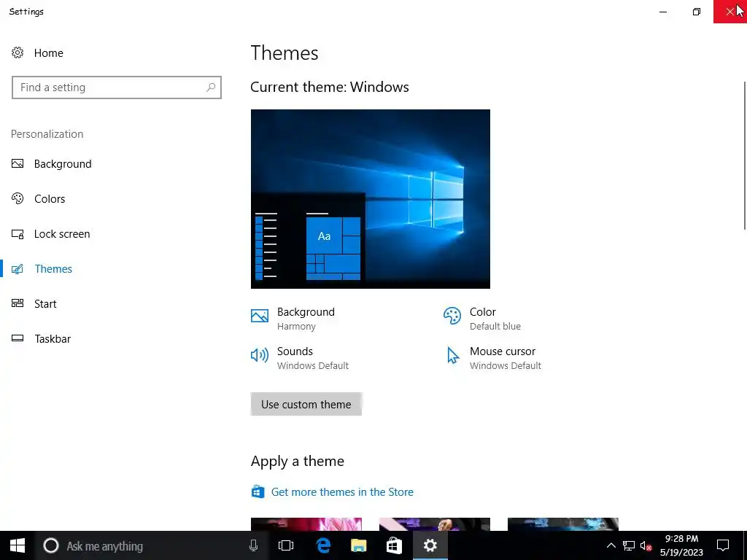This screenshot has width=747, height=560.
Task: Click the theme Background picture icon
Action: 260,316
